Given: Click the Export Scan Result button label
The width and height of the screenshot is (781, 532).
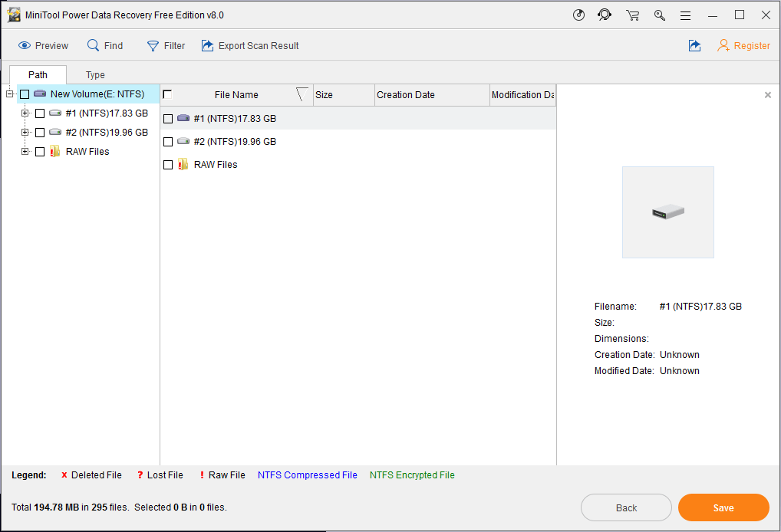Looking at the screenshot, I should click(x=259, y=46).
